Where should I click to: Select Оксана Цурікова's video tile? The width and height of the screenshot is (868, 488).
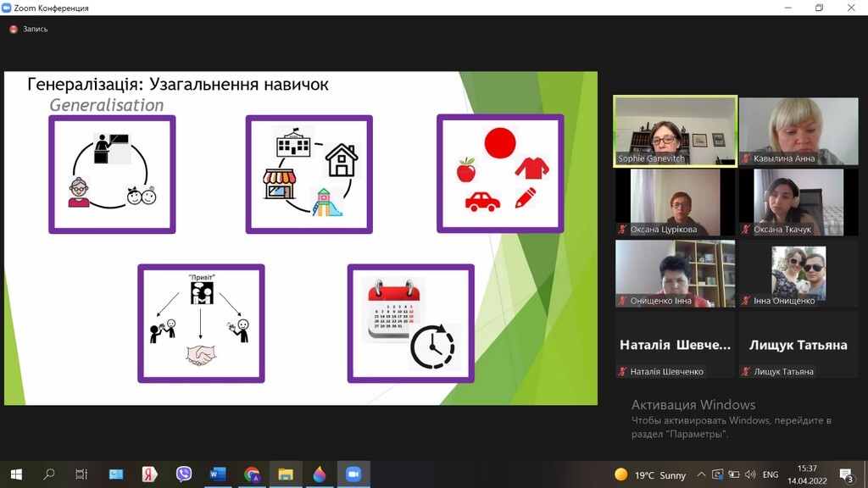(x=675, y=202)
